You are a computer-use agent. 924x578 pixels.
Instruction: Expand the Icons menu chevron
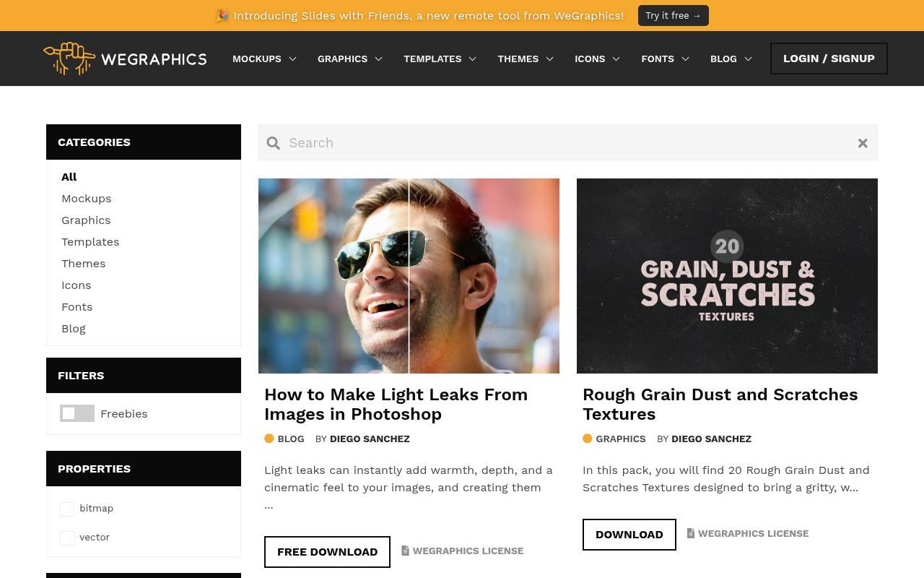pyautogui.click(x=616, y=59)
